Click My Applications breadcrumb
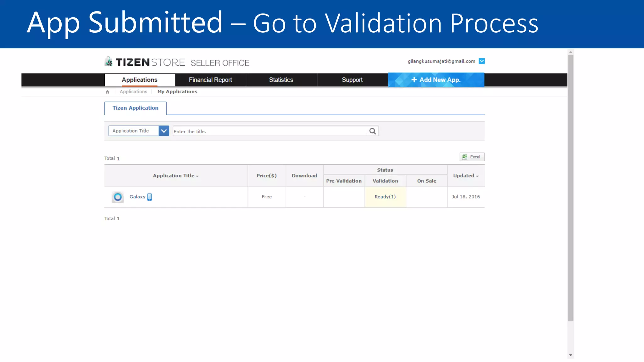 pos(177,91)
